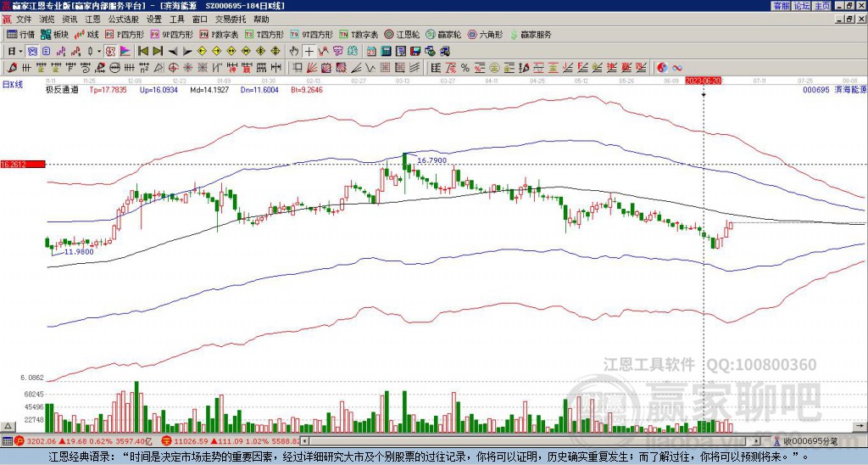Open the P数字表 tool
The width and height of the screenshot is (868, 465).
pos(220,34)
